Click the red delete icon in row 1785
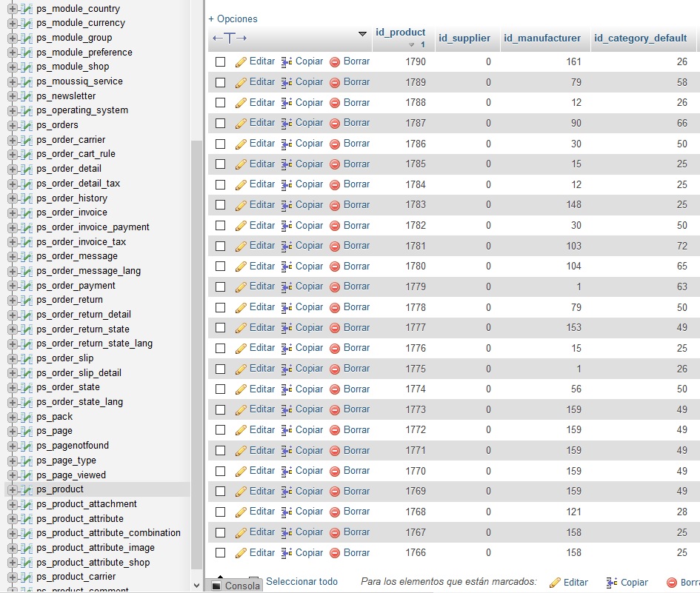 click(335, 164)
